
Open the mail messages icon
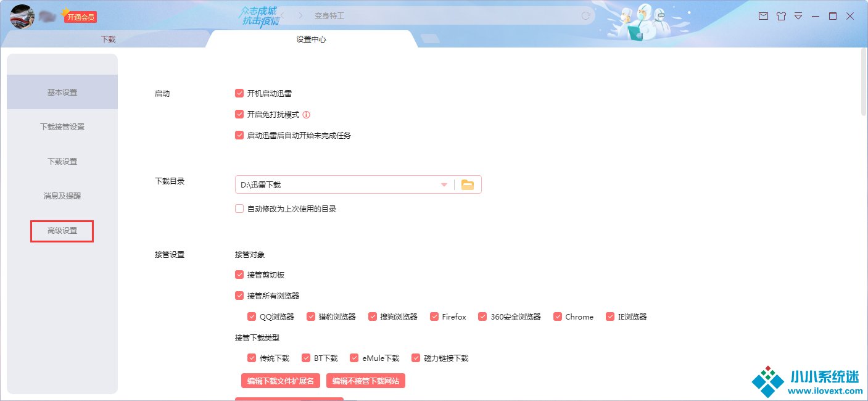(764, 16)
